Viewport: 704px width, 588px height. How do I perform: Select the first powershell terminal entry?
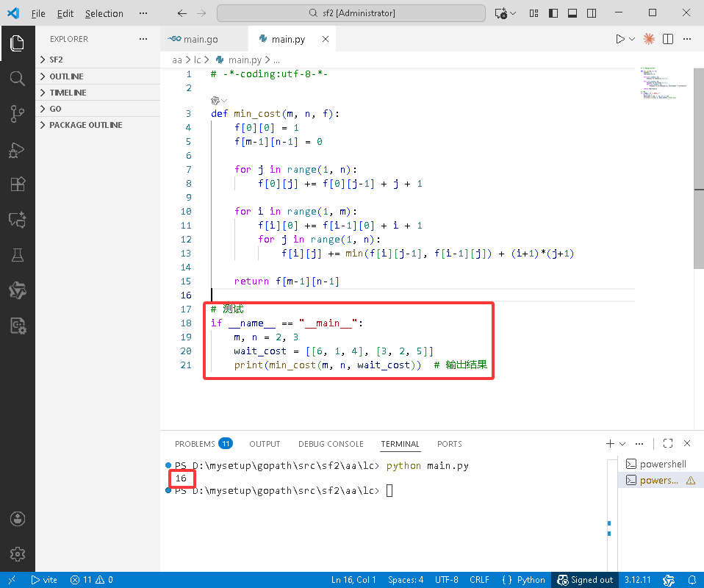(660, 464)
